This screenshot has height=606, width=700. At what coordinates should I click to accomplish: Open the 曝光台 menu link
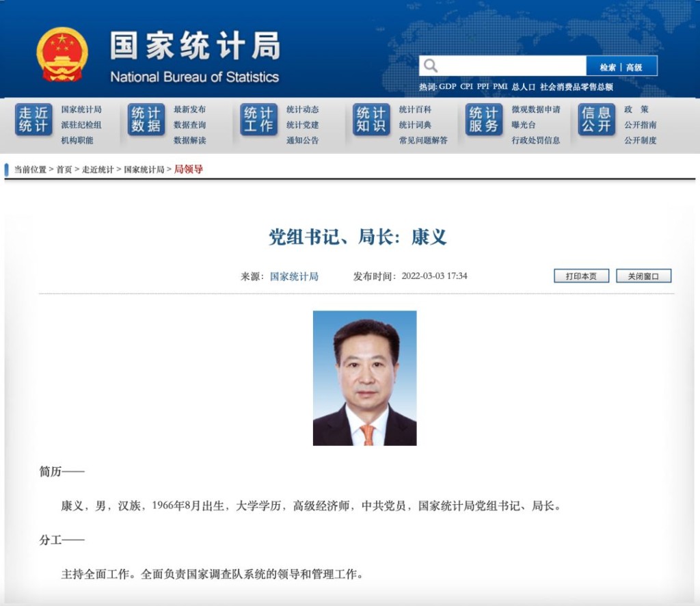click(524, 125)
